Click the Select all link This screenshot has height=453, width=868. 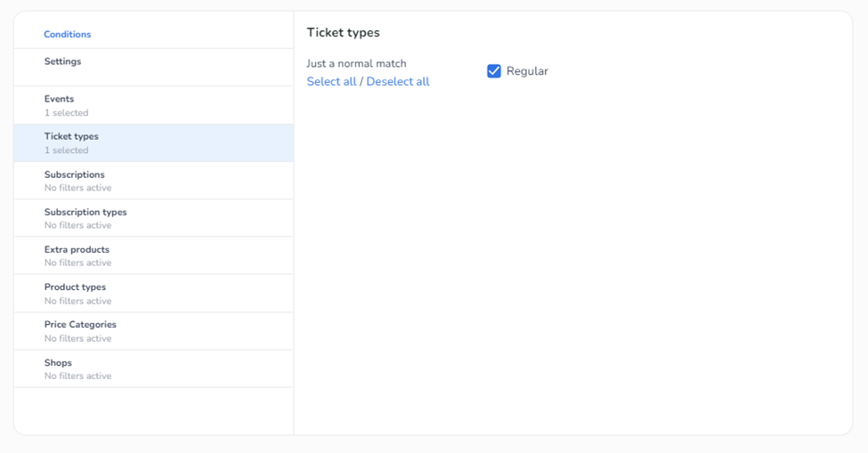[331, 82]
